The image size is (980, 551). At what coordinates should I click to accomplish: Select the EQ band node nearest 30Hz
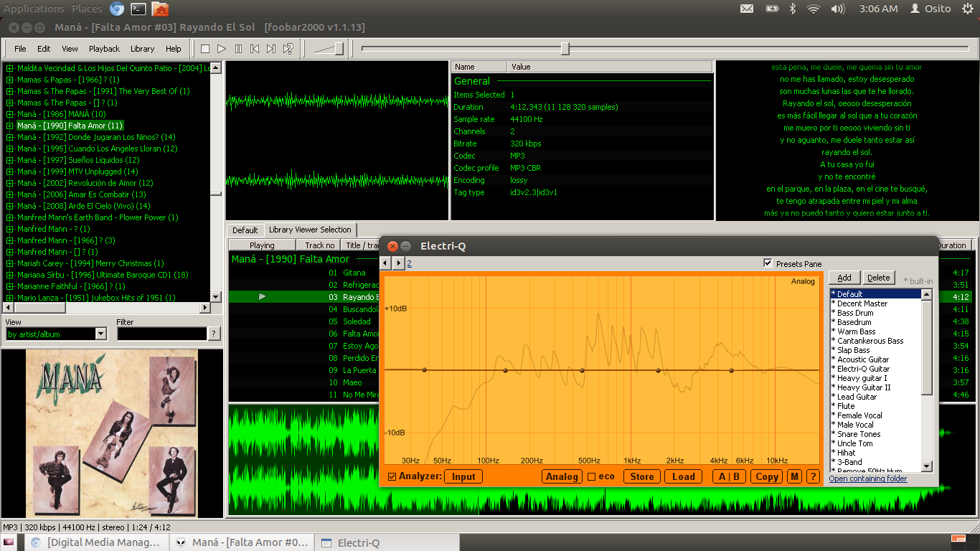tap(424, 370)
